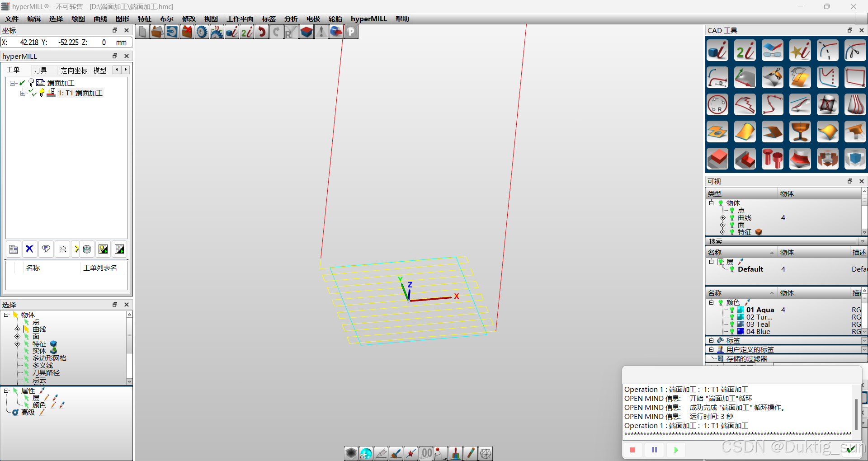Click the job list icon below the job tree
868x461 pixels.
click(x=14, y=249)
